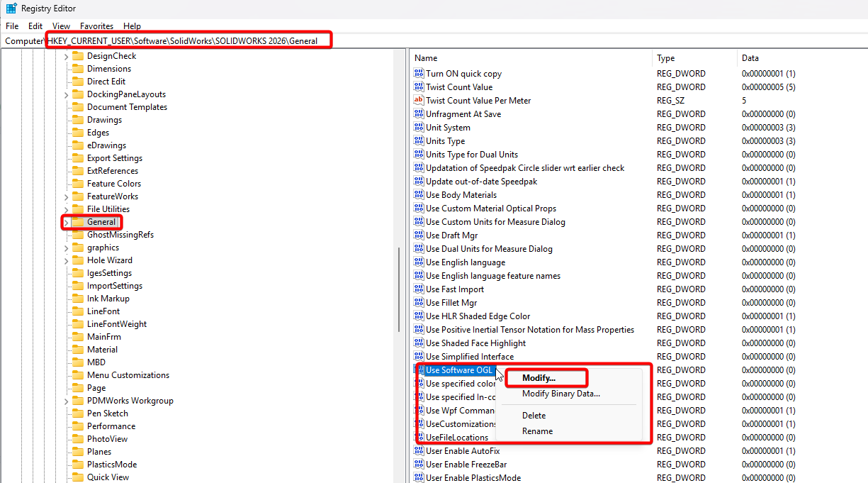The width and height of the screenshot is (868, 483).
Task: Click the folder icon of Export Settings key
Action: point(78,158)
